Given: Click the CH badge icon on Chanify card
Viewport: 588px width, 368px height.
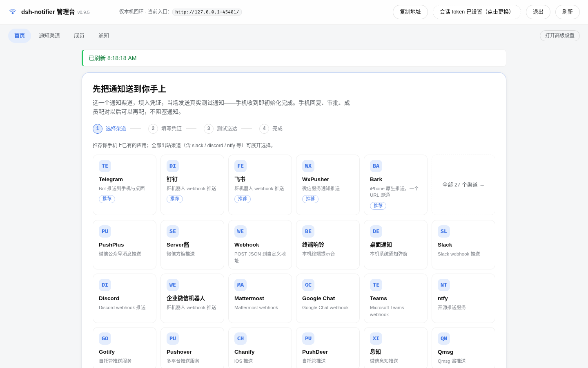Looking at the screenshot, I should 241,339.
